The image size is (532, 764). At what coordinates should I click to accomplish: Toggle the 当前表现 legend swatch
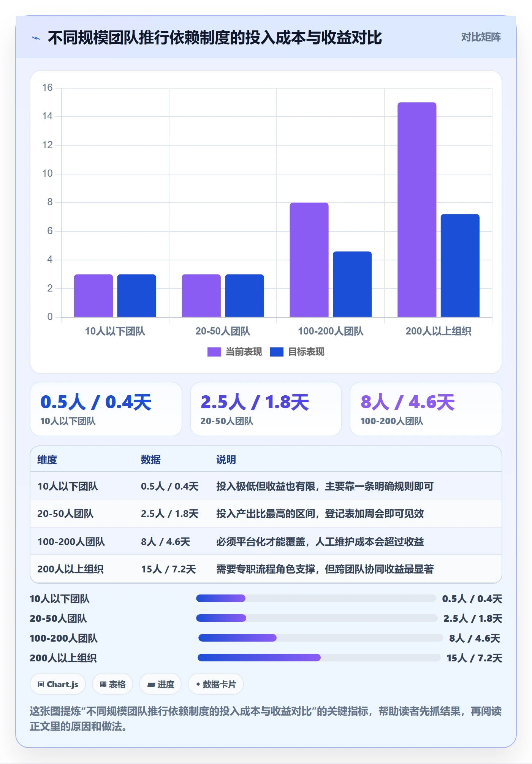coord(214,352)
